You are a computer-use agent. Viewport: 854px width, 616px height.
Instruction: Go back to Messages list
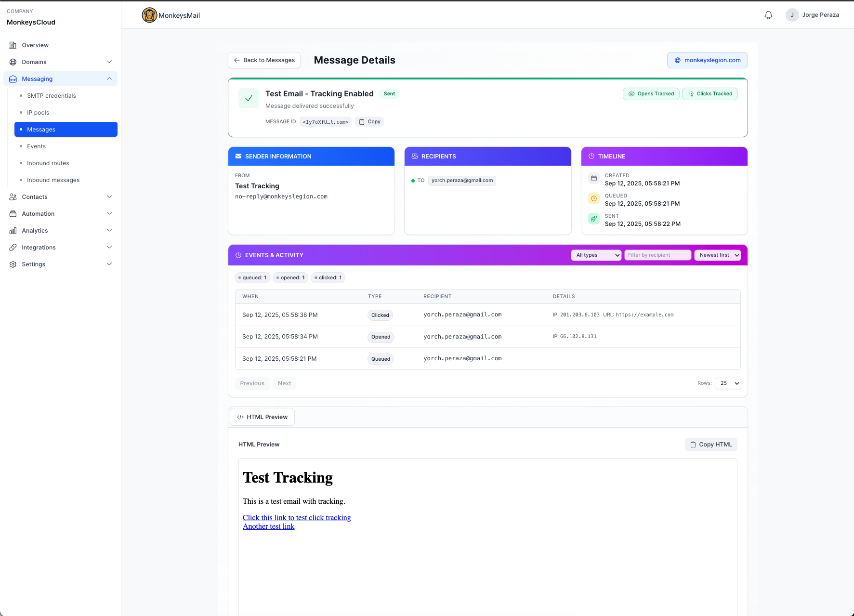[264, 60]
